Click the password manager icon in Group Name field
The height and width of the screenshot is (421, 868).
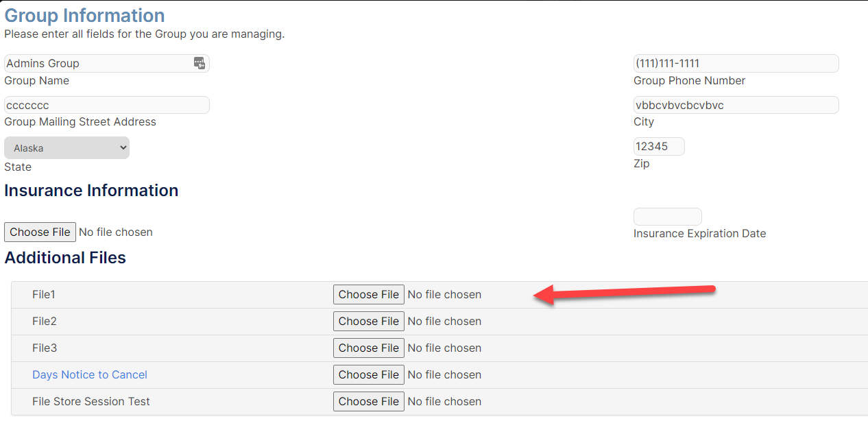(x=200, y=63)
